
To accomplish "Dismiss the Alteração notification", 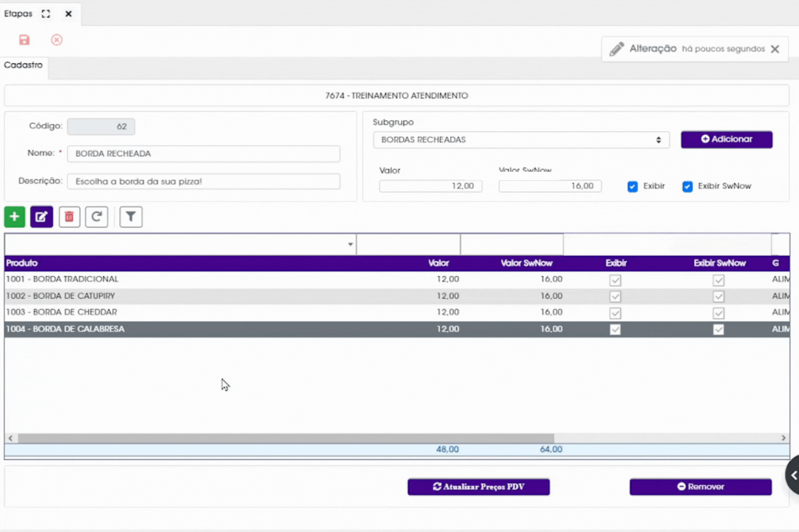I will point(775,49).
